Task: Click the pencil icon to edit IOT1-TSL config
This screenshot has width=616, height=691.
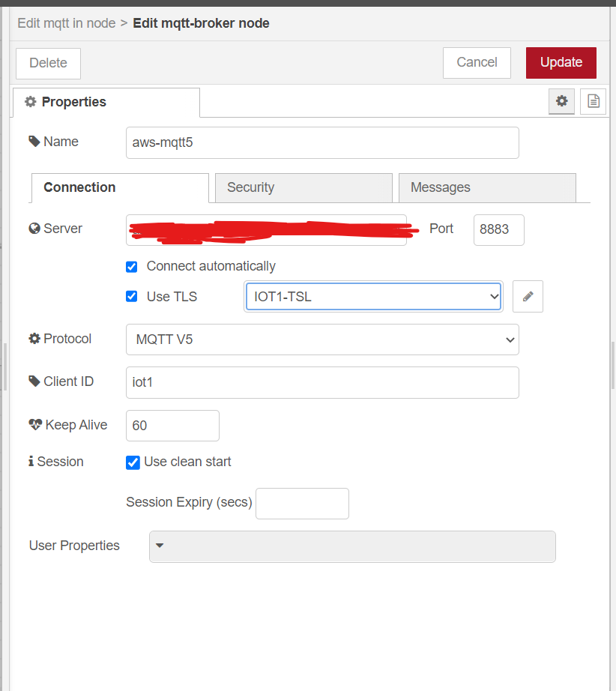Action: tap(528, 296)
